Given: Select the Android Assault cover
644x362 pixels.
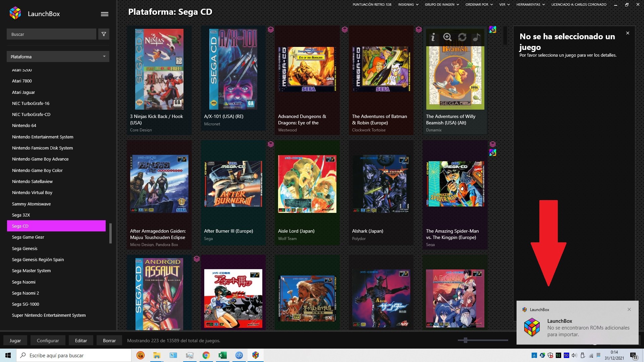Looking at the screenshot, I should tap(159, 294).
